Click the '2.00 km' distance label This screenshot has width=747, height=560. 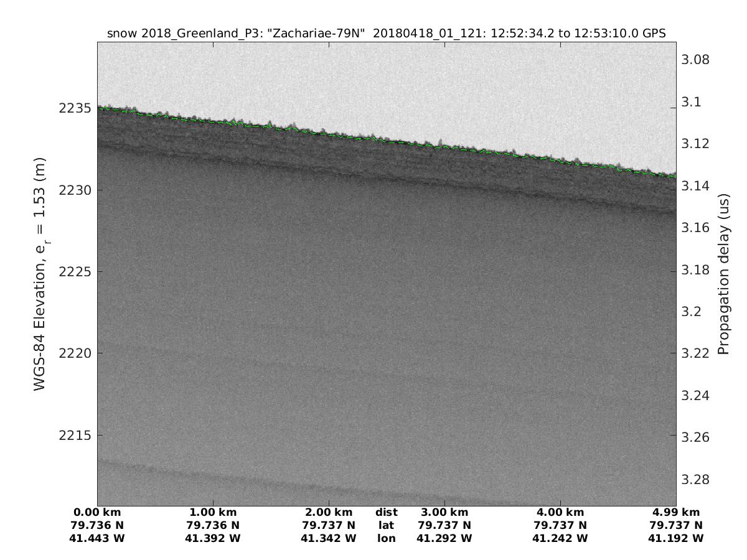click(329, 513)
